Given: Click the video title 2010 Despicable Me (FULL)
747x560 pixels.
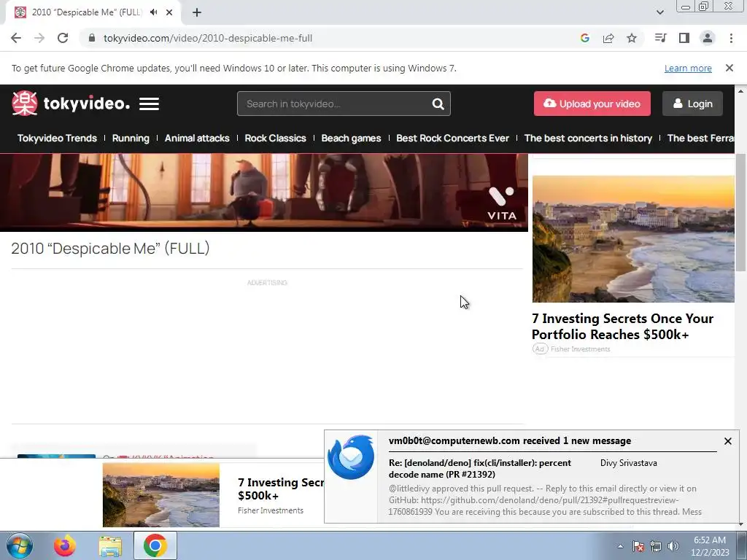Looking at the screenshot, I should pos(110,248).
